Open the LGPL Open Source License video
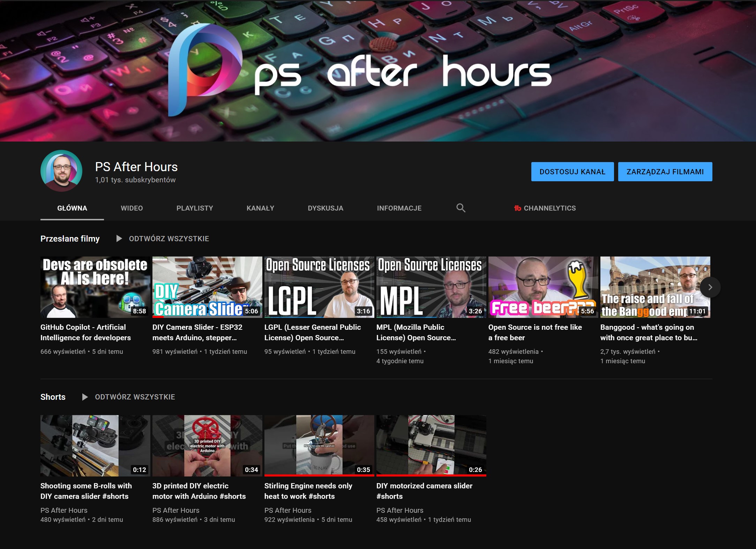 point(319,287)
